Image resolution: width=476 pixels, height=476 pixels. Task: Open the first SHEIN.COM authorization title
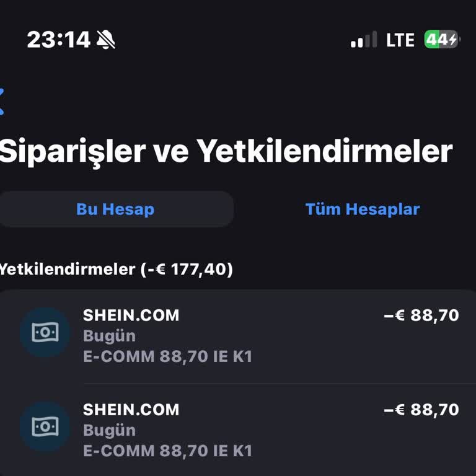pos(131,315)
